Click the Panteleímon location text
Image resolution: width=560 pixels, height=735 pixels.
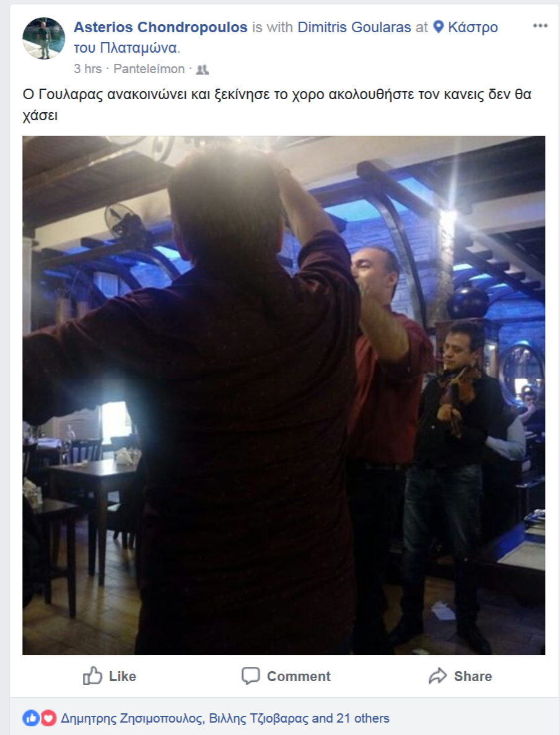tap(149, 69)
